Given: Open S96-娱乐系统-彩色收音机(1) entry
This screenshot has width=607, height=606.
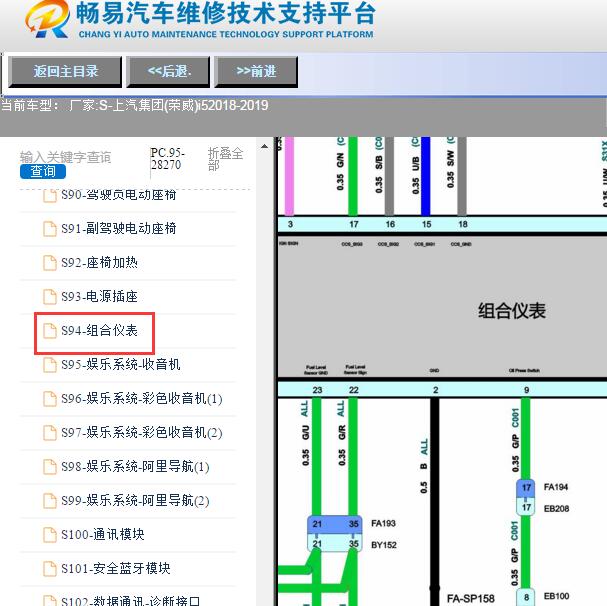Looking at the screenshot, I should (x=141, y=399).
